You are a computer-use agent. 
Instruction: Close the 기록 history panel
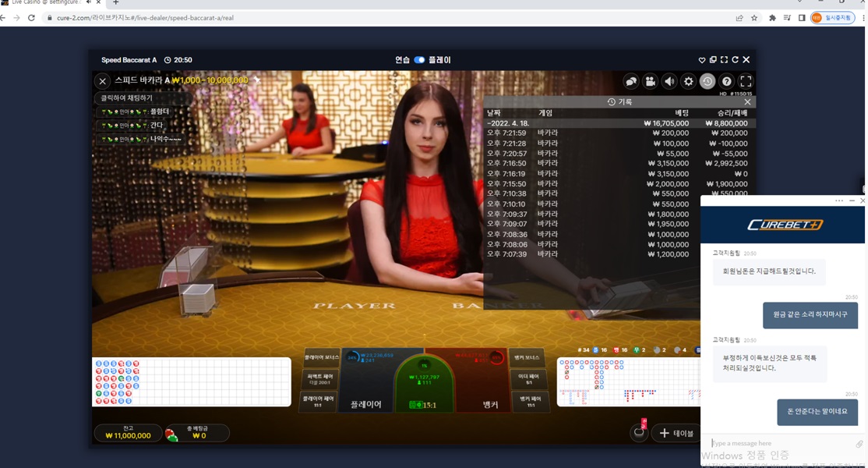click(747, 102)
